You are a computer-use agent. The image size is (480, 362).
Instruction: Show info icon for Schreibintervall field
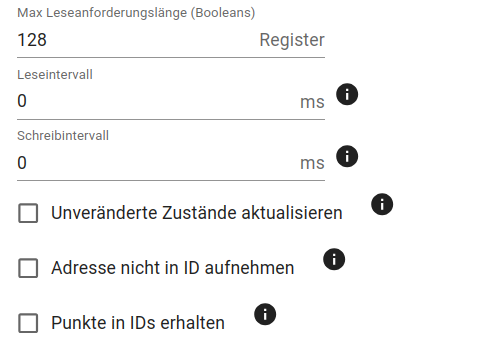pos(347,156)
